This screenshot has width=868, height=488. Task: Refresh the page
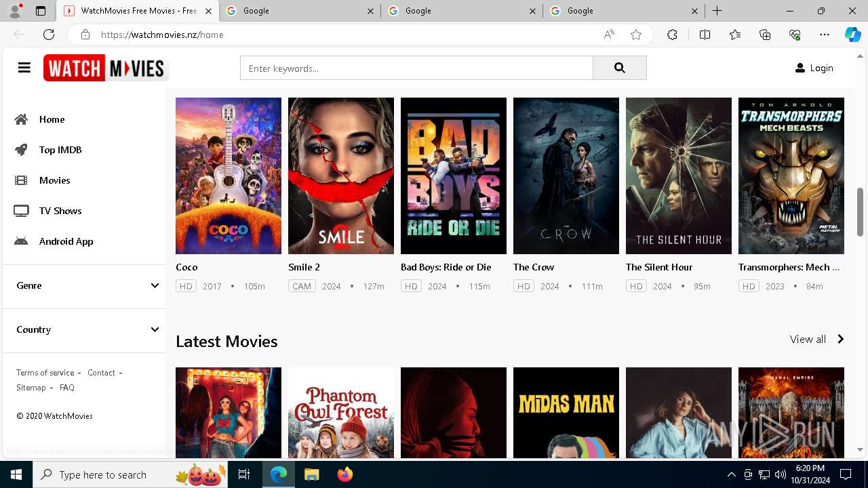point(49,35)
